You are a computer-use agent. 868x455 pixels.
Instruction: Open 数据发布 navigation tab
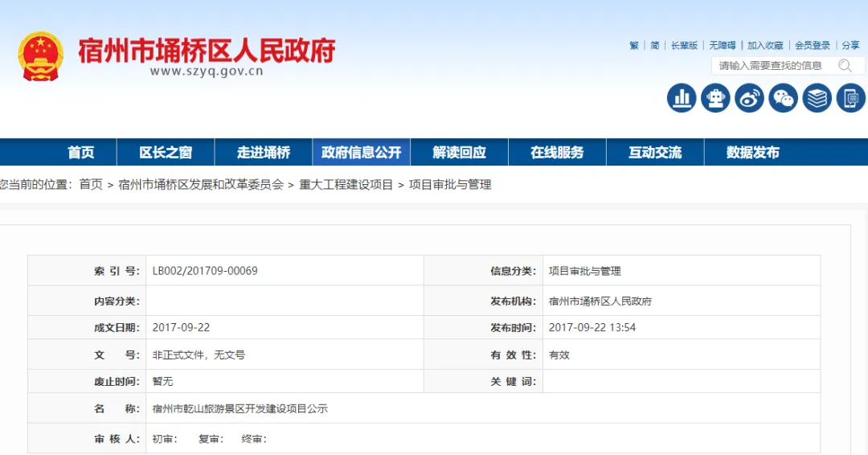753,152
